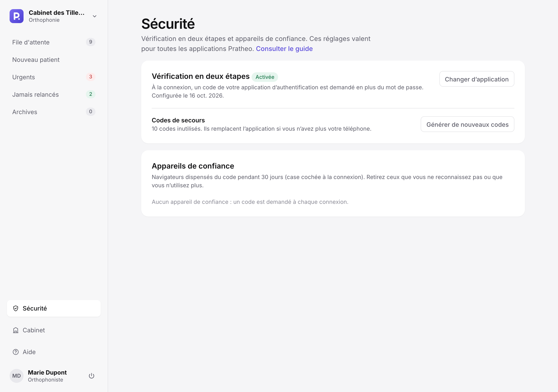The width and height of the screenshot is (558, 392).
Task: Click the Sécurité shield icon
Action: coord(16,308)
